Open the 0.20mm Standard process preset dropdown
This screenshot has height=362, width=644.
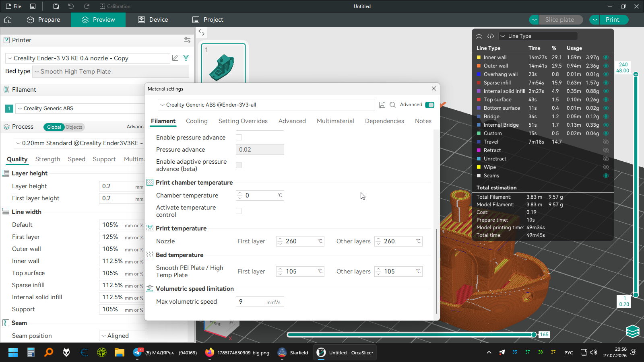tap(79, 143)
